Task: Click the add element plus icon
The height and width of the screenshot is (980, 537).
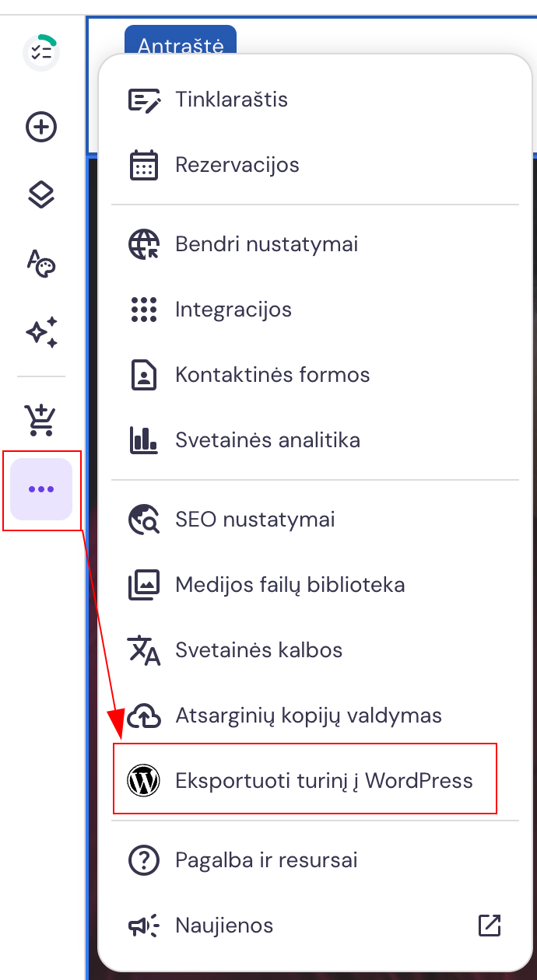Action: click(x=41, y=127)
